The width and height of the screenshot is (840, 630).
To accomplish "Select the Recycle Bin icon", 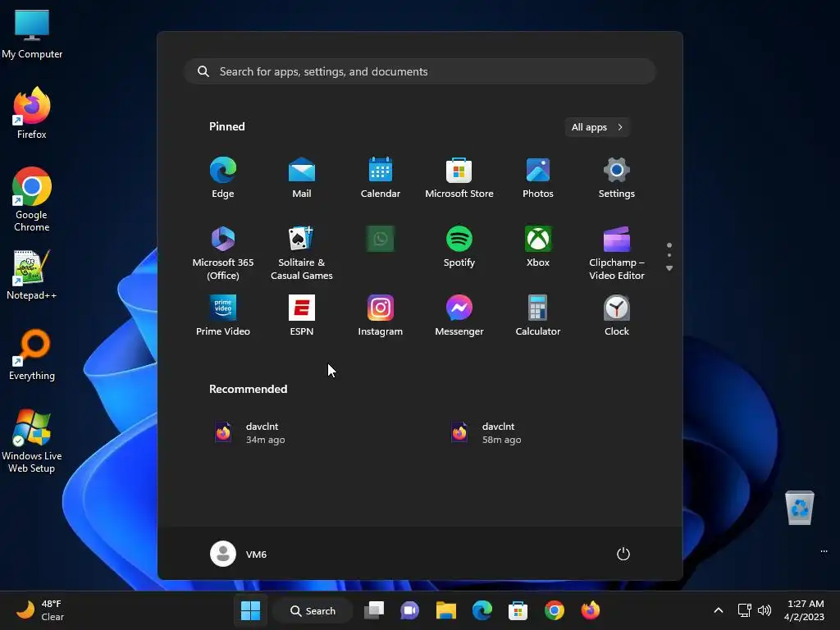I will (799, 507).
